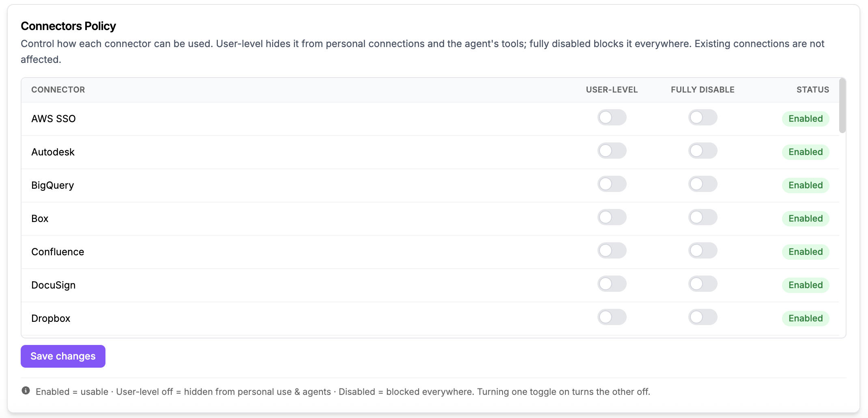Image resolution: width=868 pixels, height=418 pixels.
Task: Click the Enabled status badge for AWS SSO
Action: pos(805,119)
